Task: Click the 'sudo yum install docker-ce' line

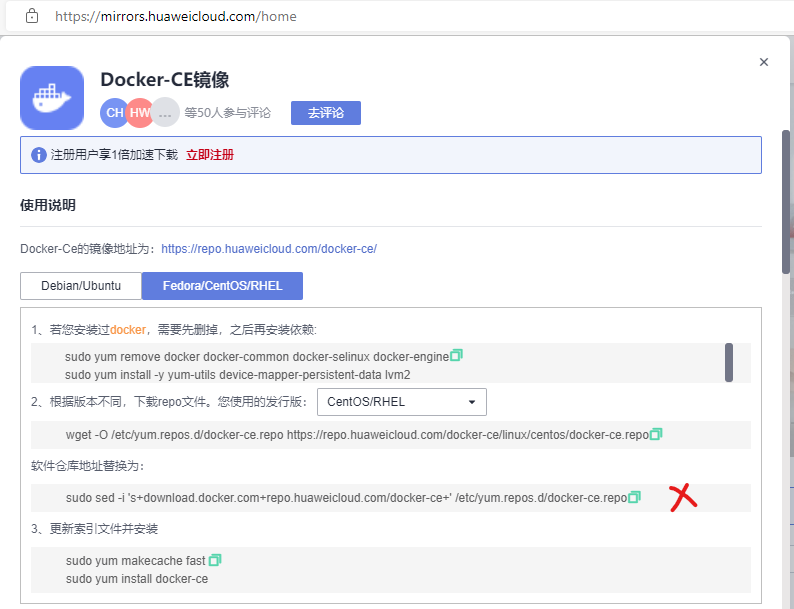Action: tap(137, 579)
